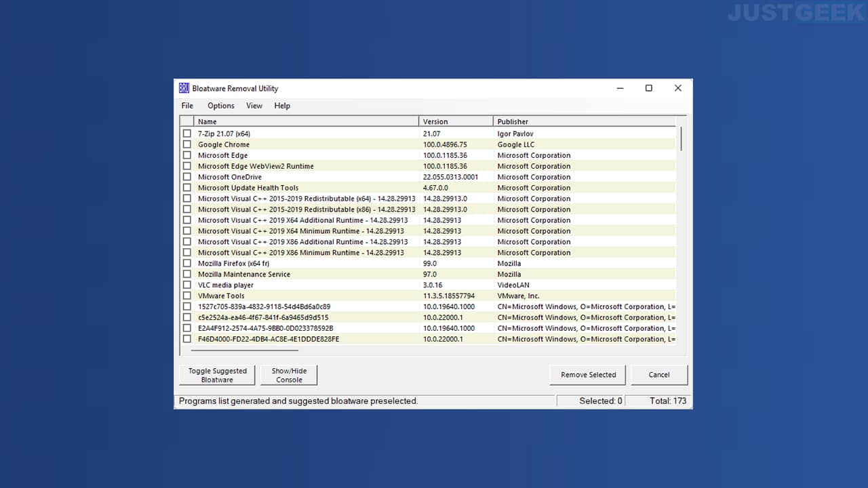Viewport: 868px width, 488px height.
Task: Tick the VMware Tools checkbox
Action: click(187, 296)
